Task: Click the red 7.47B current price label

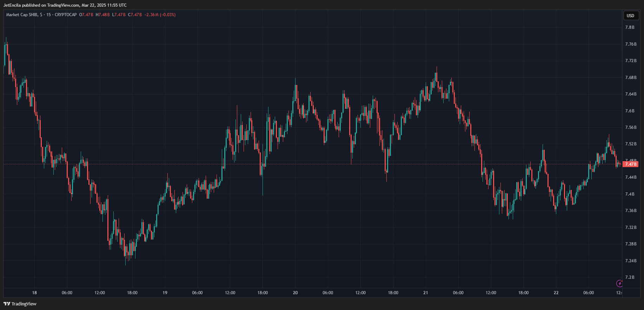Action: (630, 164)
